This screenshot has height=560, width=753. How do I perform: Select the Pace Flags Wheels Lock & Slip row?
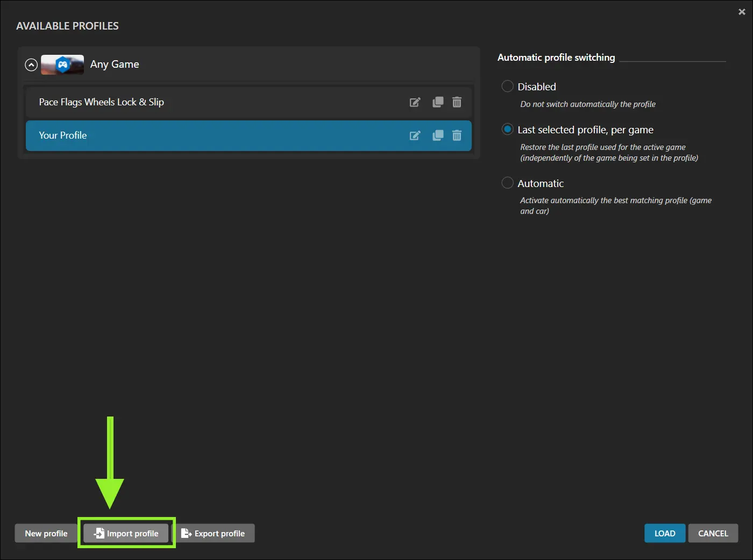215,102
